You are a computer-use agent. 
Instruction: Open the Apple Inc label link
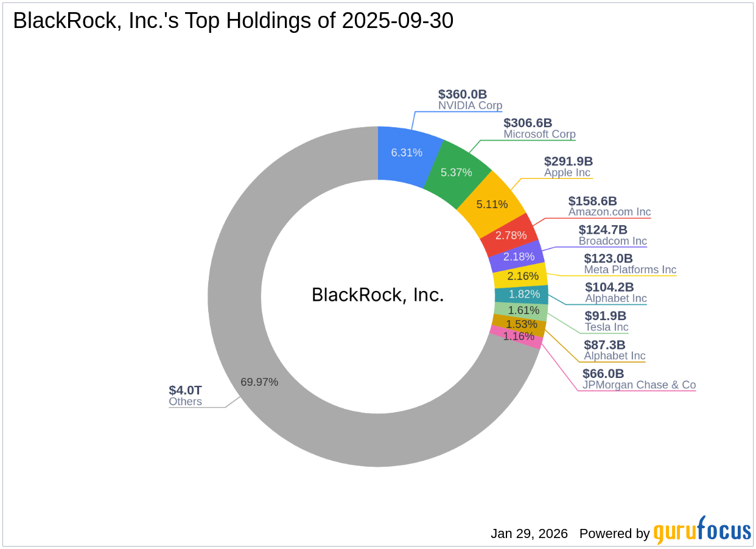pos(567,172)
